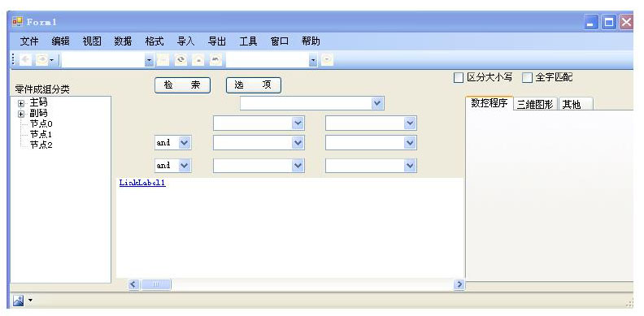Click the horizontal scrollbar right arrow
The image size is (644, 316).
click(x=459, y=284)
